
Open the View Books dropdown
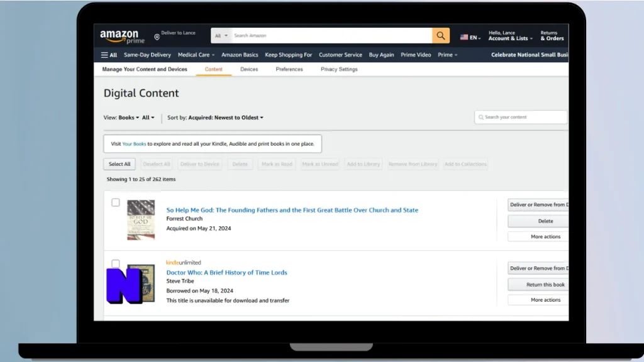point(128,118)
